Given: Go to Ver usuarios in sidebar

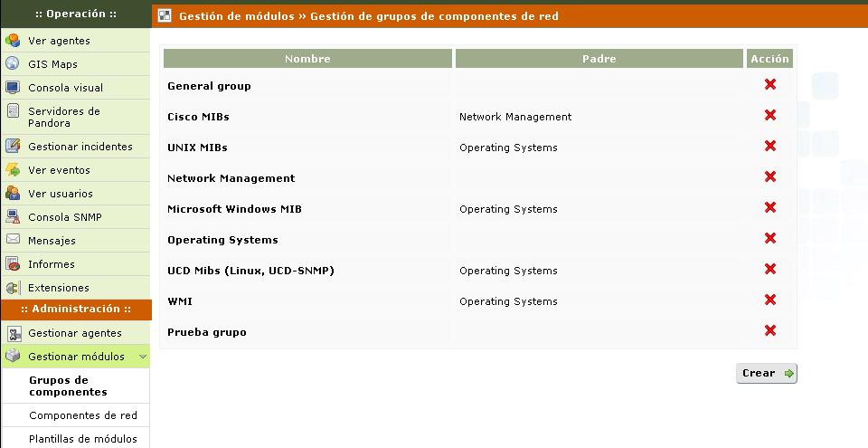Looking at the screenshot, I should (60, 194).
